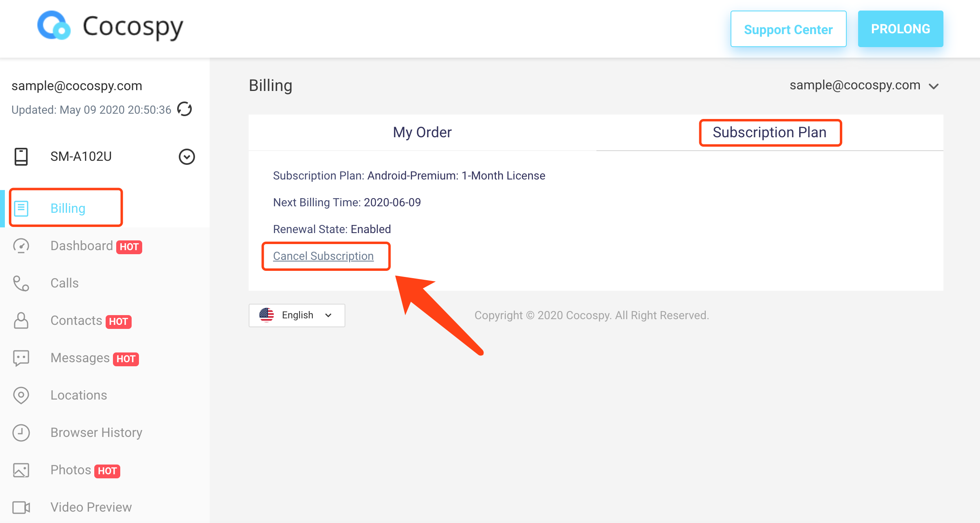980x523 pixels.
Task: Click the HOT badge beside Messages
Action: pos(126,359)
